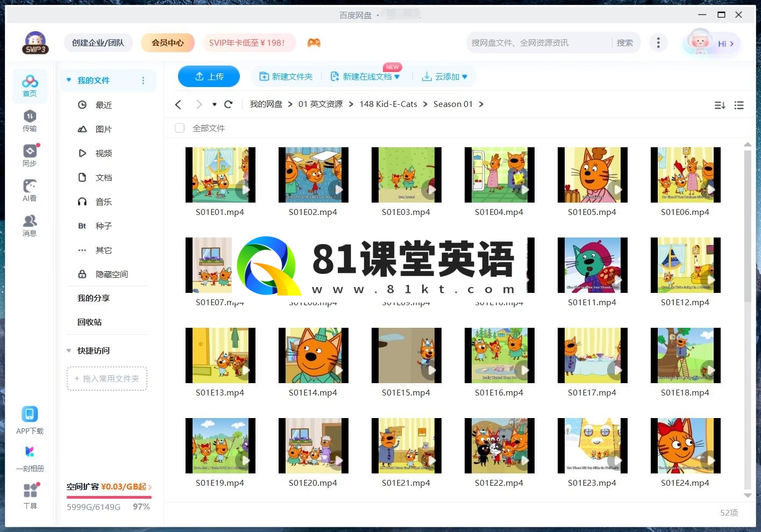The image size is (761, 532).
Task: Go to 148 Kid-E-Cats breadcrumb
Action: tap(388, 104)
